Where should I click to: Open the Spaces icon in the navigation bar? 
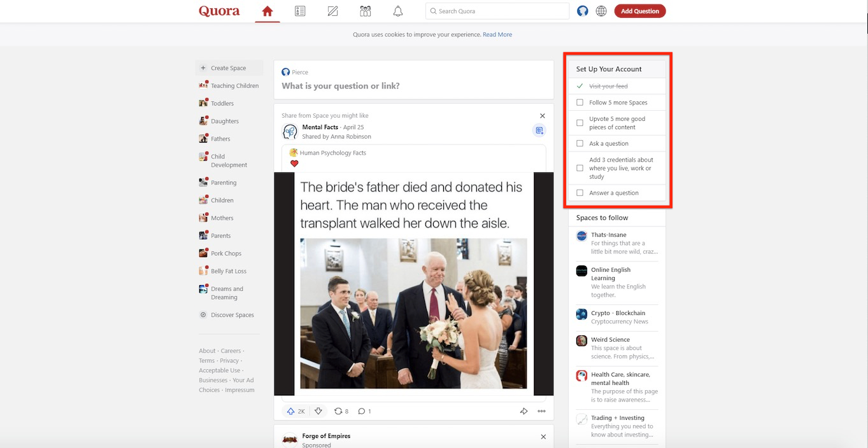tap(365, 11)
